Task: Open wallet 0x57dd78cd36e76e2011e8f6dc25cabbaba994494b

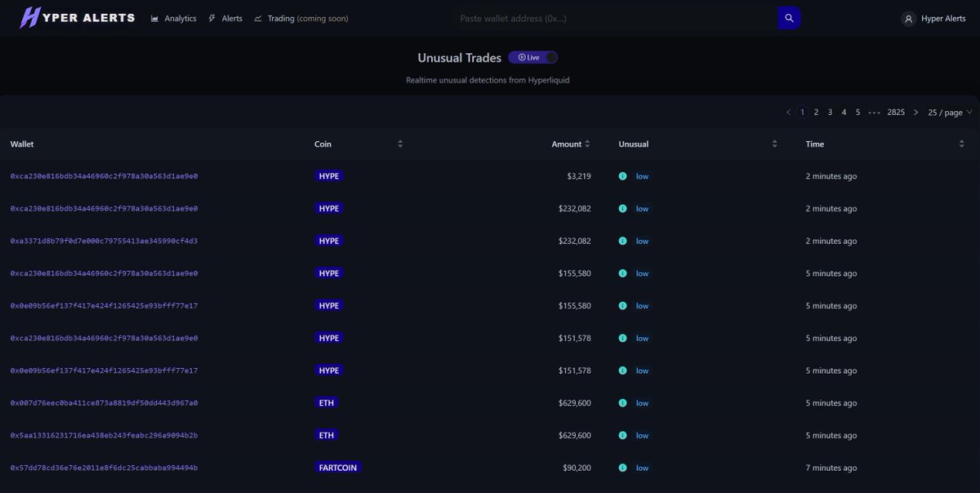Action: coord(104,468)
